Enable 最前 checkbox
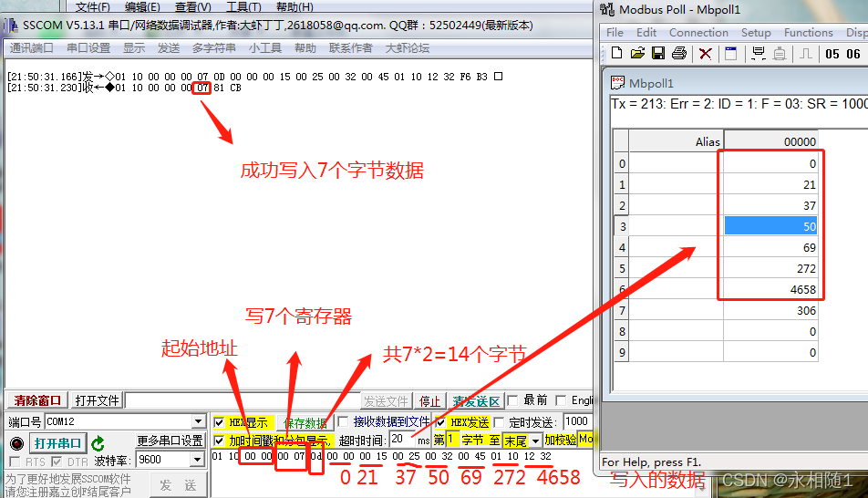 click(x=512, y=400)
